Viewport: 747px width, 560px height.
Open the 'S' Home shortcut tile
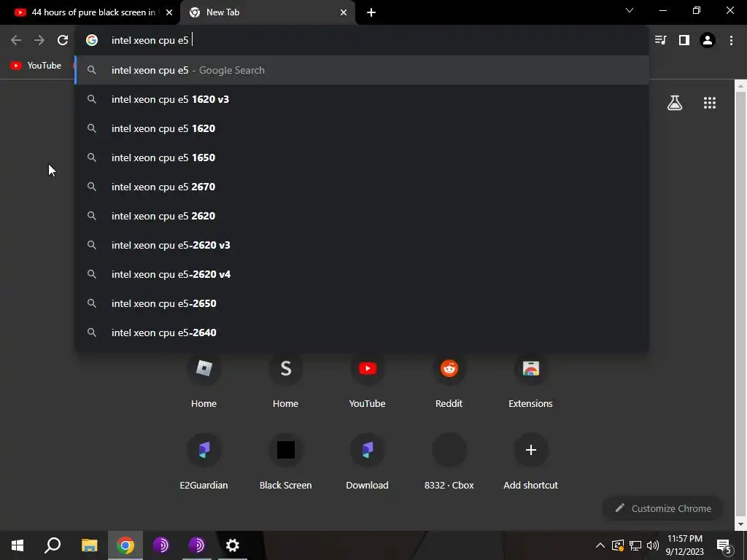coord(285,381)
